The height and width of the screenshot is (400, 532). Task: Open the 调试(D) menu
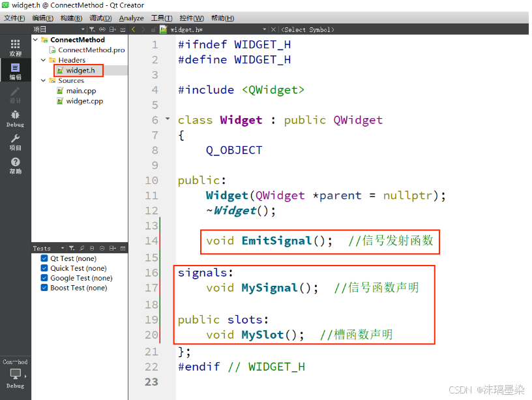coord(100,18)
